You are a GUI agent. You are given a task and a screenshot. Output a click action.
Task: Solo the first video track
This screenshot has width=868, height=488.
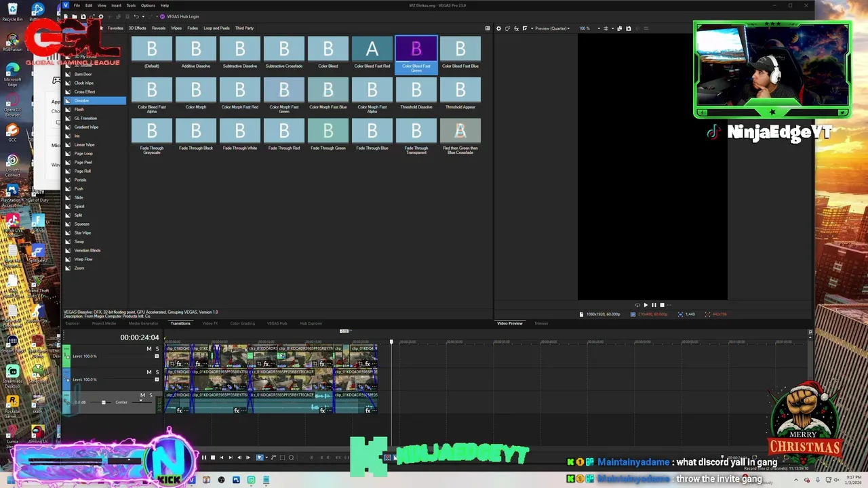tap(157, 349)
